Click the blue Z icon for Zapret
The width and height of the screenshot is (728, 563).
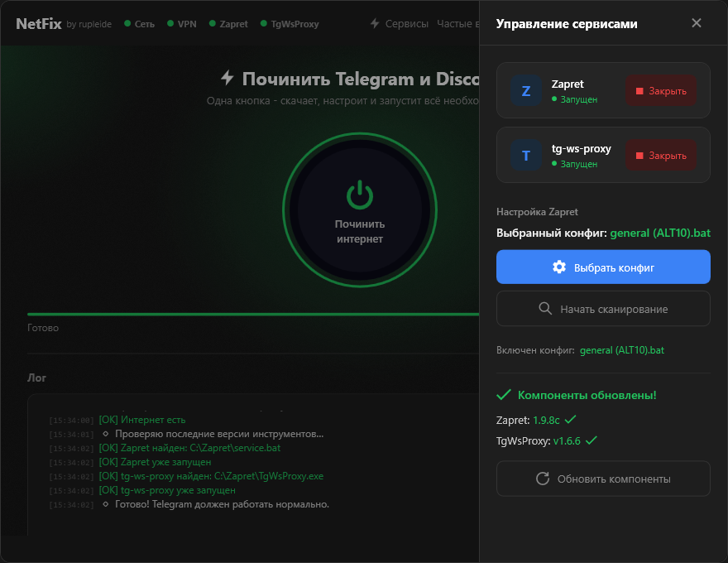(x=526, y=90)
